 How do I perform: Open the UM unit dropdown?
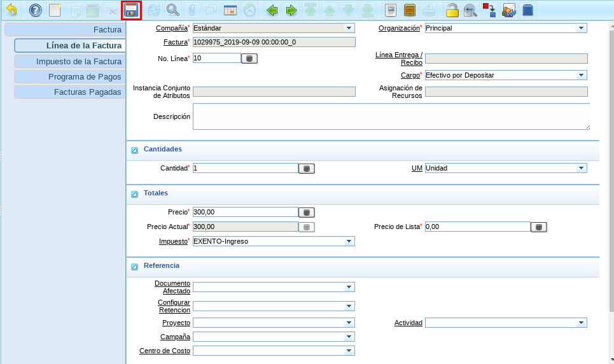pos(581,169)
